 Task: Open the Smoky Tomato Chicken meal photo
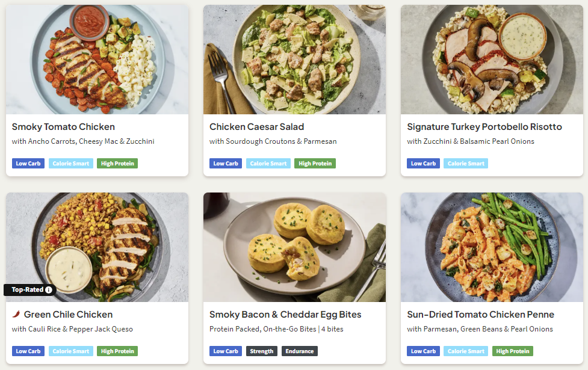tap(97, 60)
